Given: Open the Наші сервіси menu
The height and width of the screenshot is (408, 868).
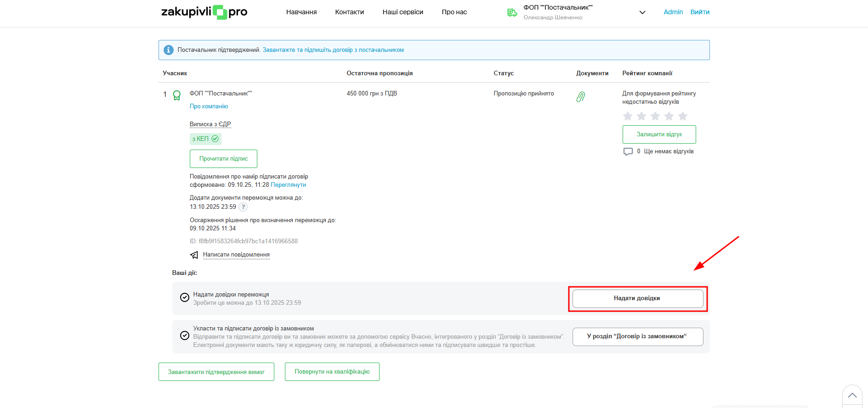Looking at the screenshot, I should [403, 12].
